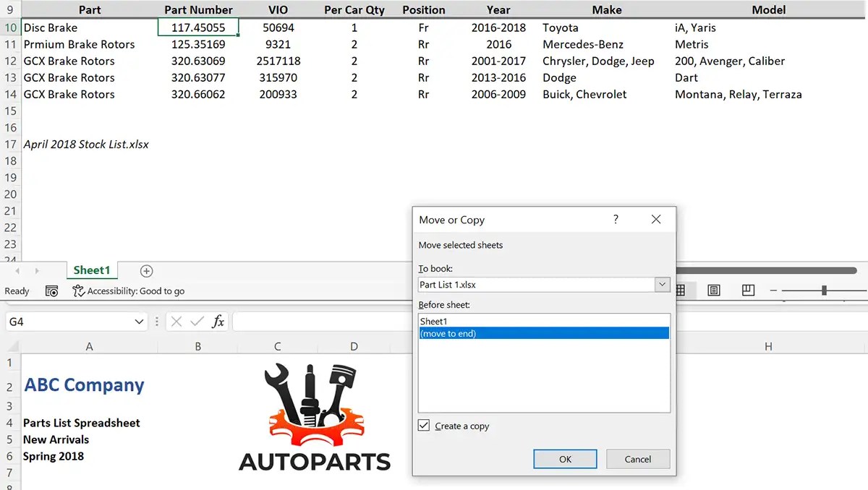
Task: Open the Accessibility checker from status bar
Action: pos(129,291)
